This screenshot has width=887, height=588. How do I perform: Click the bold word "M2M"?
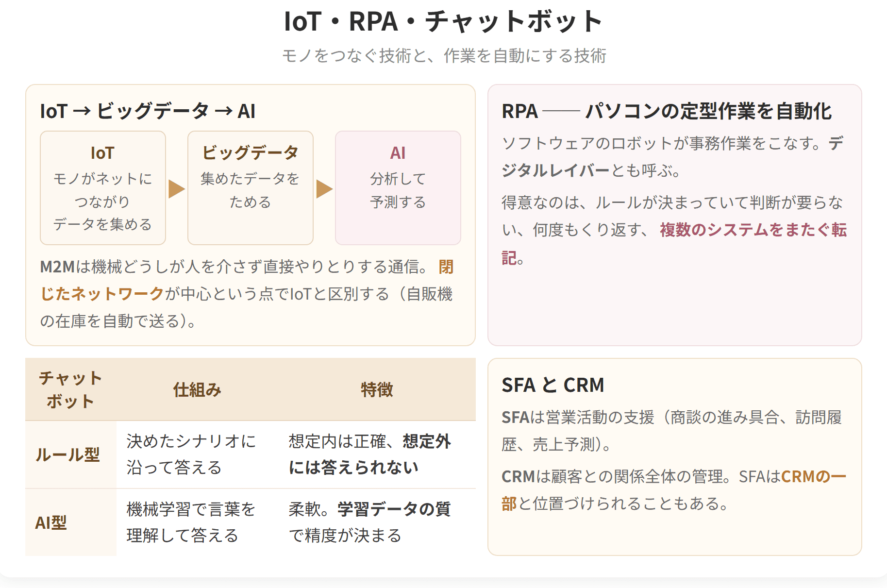coord(57,267)
